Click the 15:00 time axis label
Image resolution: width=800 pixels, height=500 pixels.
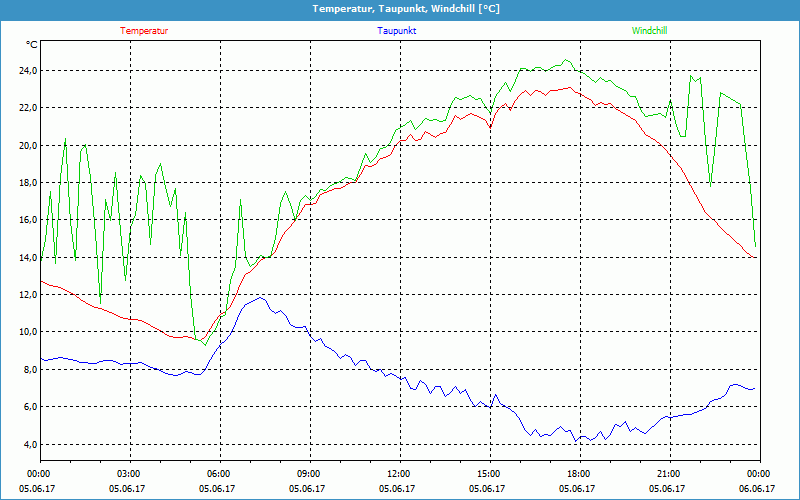(x=489, y=474)
